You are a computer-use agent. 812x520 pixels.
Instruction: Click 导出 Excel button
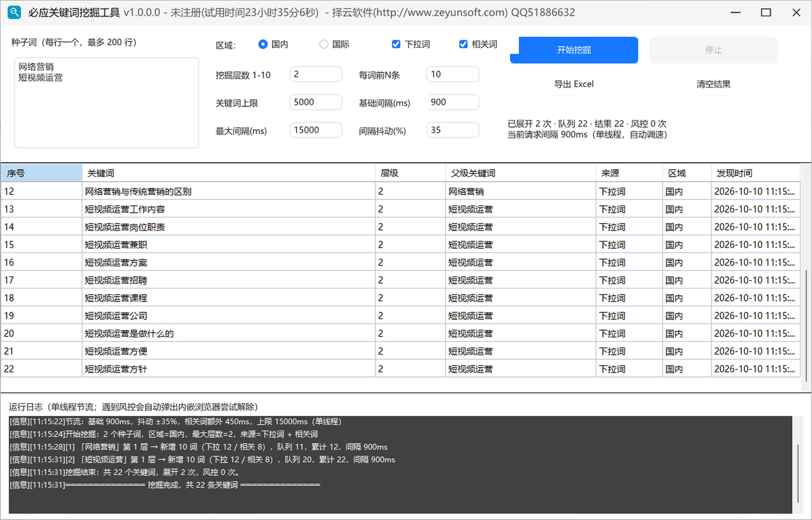573,84
